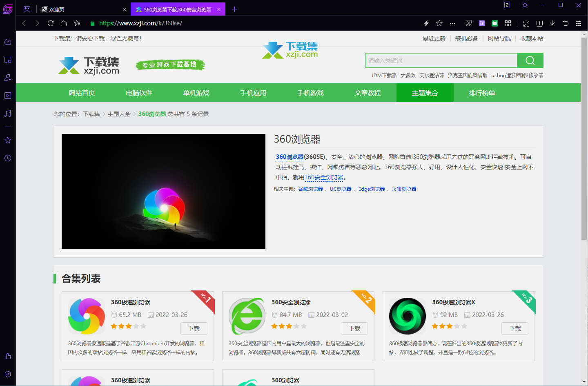Click the 360 browser logo in sidebar
Image resolution: width=588 pixels, height=386 pixels.
(8, 9)
